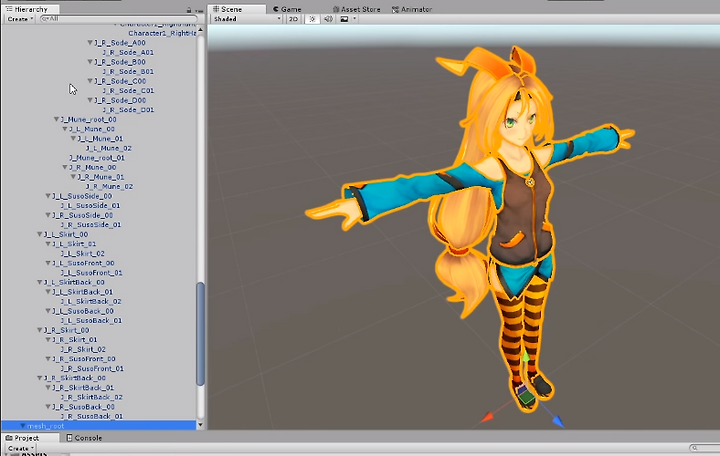This screenshot has width=720, height=456.
Task: Switch to the Asset Store tab
Action: (356, 9)
